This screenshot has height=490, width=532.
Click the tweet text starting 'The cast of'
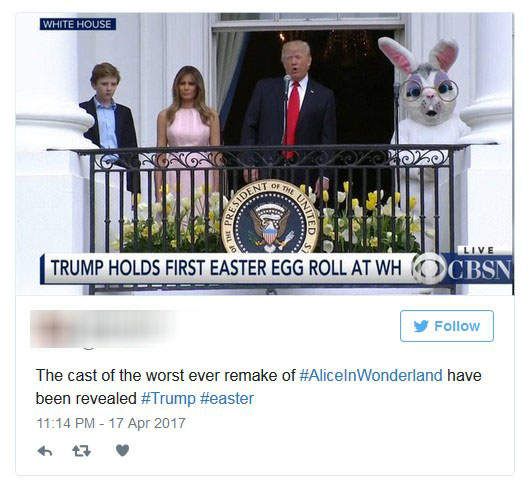[x=259, y=387]
